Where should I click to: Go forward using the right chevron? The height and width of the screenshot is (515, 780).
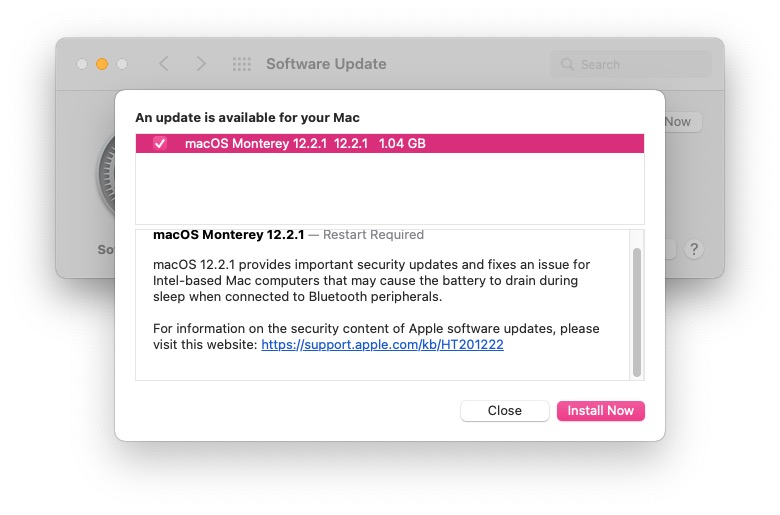201,64
